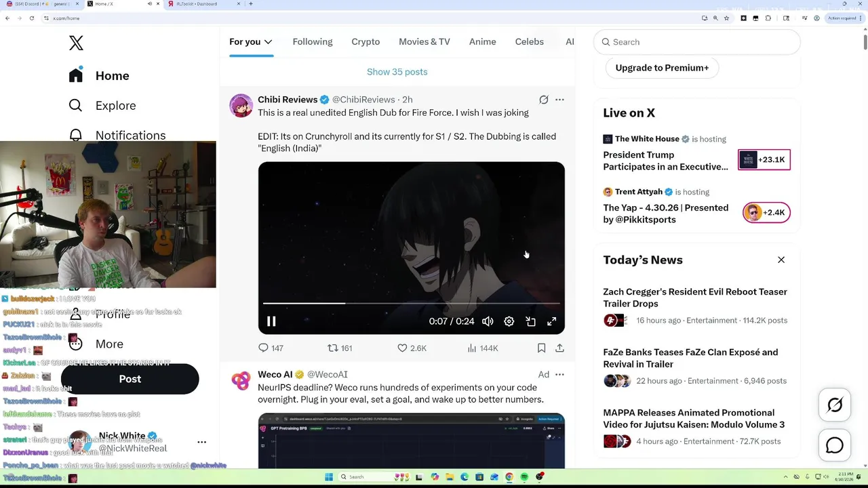Open @ChibiReviews handle link
868x488 pixels.
point(363,100)
